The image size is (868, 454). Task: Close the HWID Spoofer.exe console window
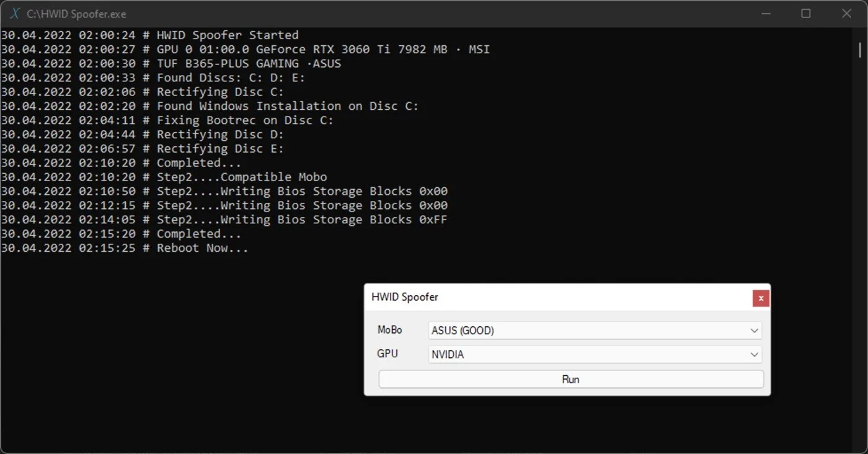click(846, 14)
